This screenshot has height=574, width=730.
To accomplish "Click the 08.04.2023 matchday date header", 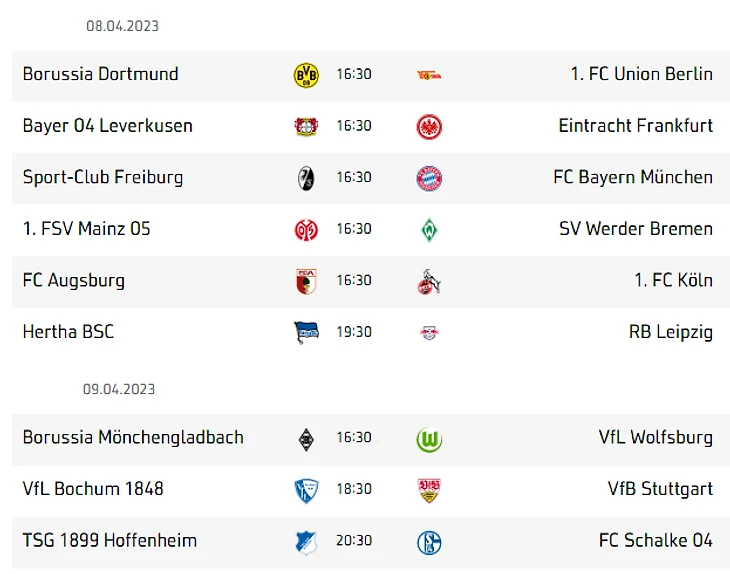I will [122, 26].
